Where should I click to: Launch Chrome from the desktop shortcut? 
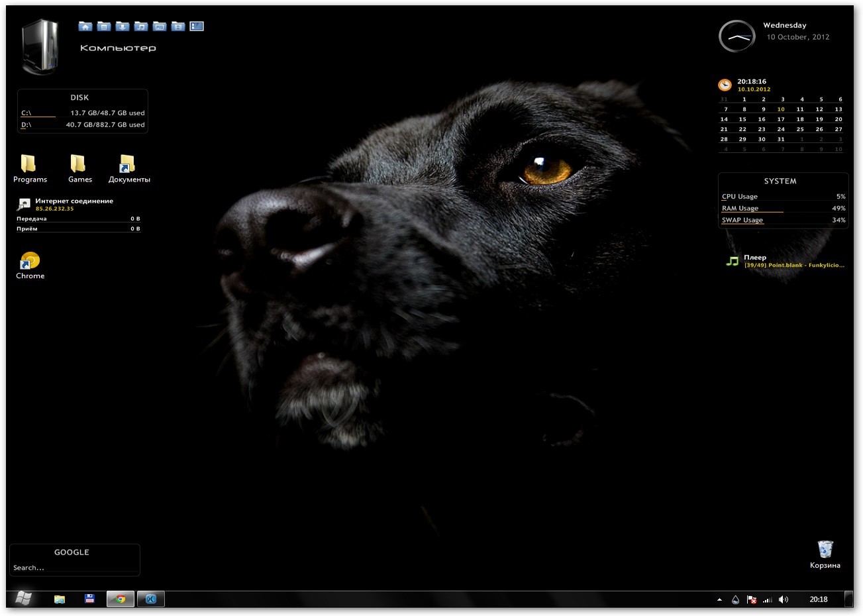pyautogui.click(x=30, y=261)
